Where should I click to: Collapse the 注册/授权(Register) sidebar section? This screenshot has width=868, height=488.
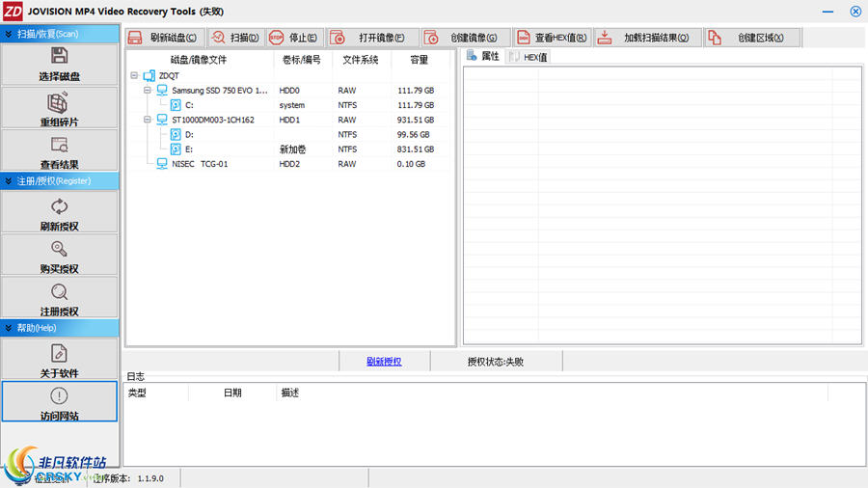click(59, 181)
